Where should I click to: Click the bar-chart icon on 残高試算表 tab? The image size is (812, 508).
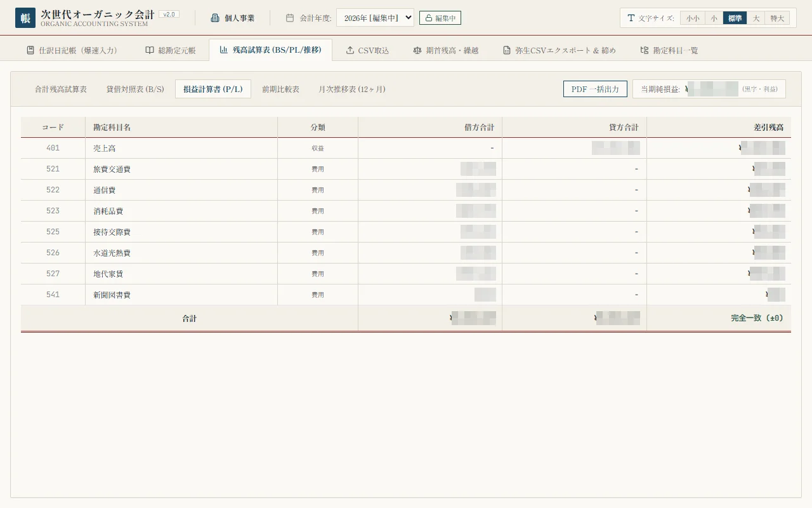[224, 50]
